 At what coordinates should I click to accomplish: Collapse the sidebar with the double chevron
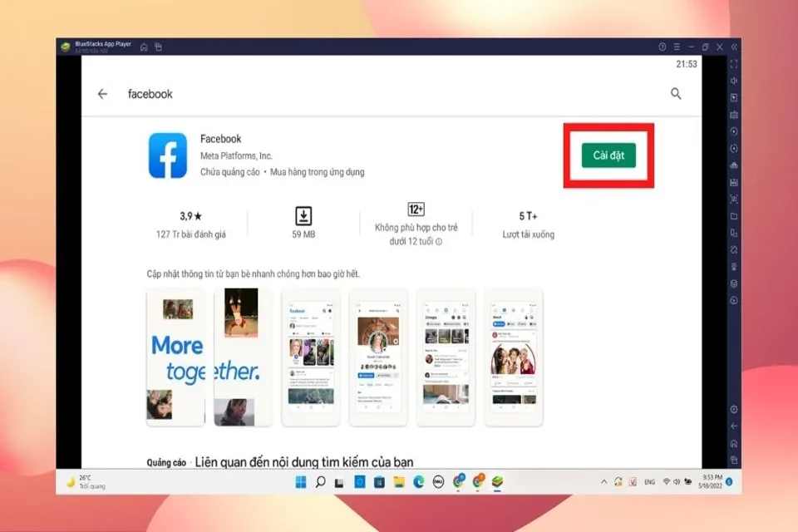(x=733, y=50)
